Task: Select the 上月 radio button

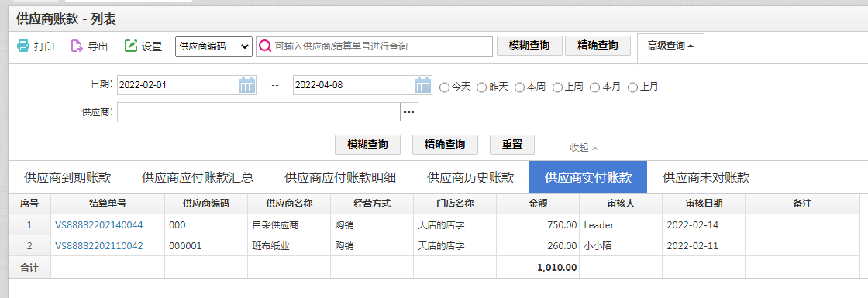Action: [632, 87]
